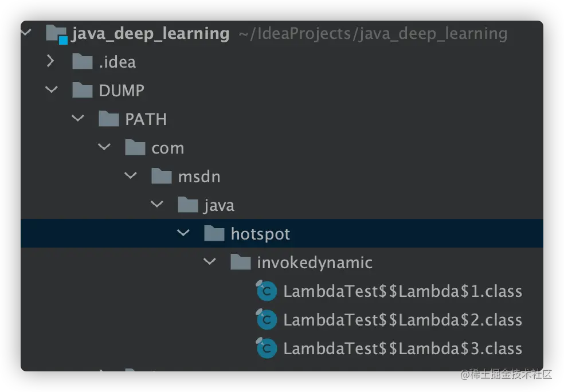The height and width of the screenshot is (392, 564).
Task: Click the PATH folder icon
Action: tap(108, 119)
